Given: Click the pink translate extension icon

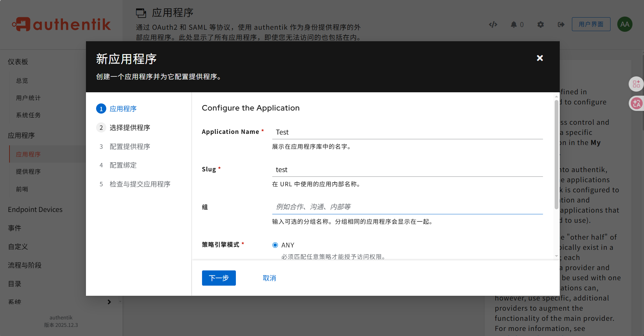Looking at the screenshot, I should [x=636, y=103].
